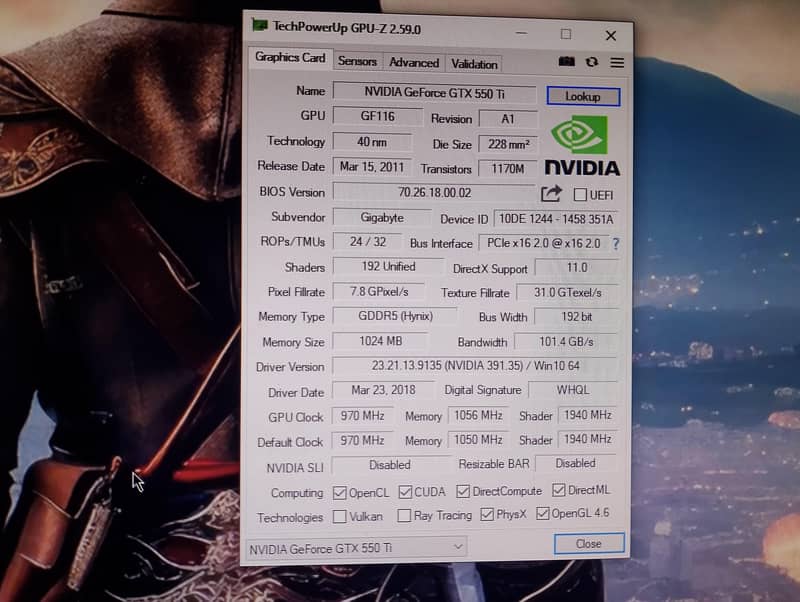This screenshot has width=800, height=602.
Task: Click the GPU Clock row's Memory 1056 MHz field
Action: (x=479, y=415)
